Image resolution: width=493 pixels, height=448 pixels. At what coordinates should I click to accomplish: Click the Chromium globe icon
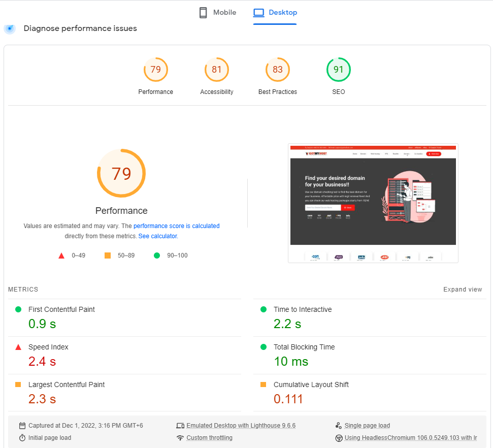338,437
